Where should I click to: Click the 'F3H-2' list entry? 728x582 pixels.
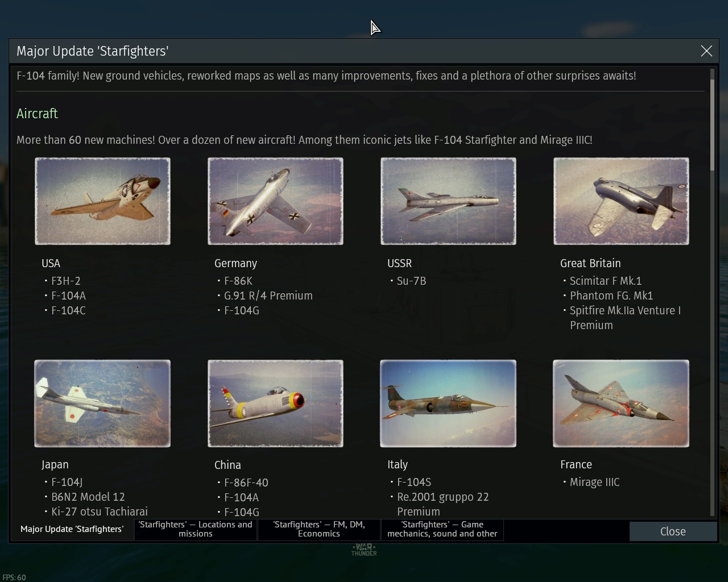coord(66,281)
